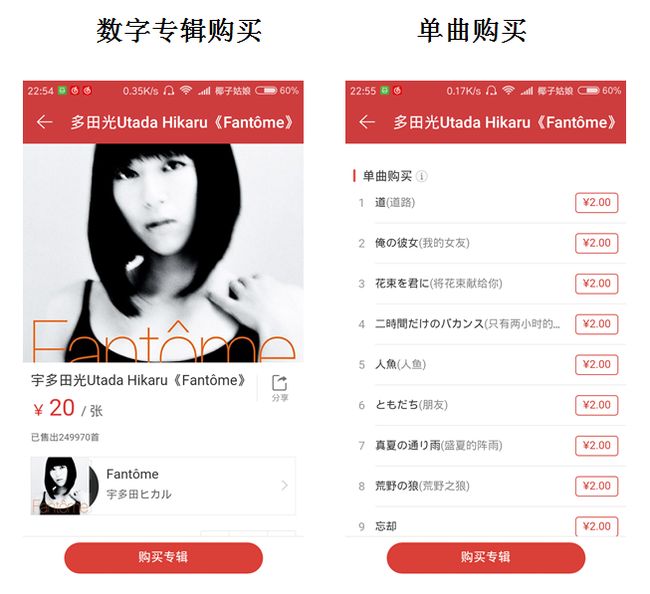Tap back arrow on left album screen
Image resolution: width=650 pixels, height=594 pixels.
click(44, 122)
